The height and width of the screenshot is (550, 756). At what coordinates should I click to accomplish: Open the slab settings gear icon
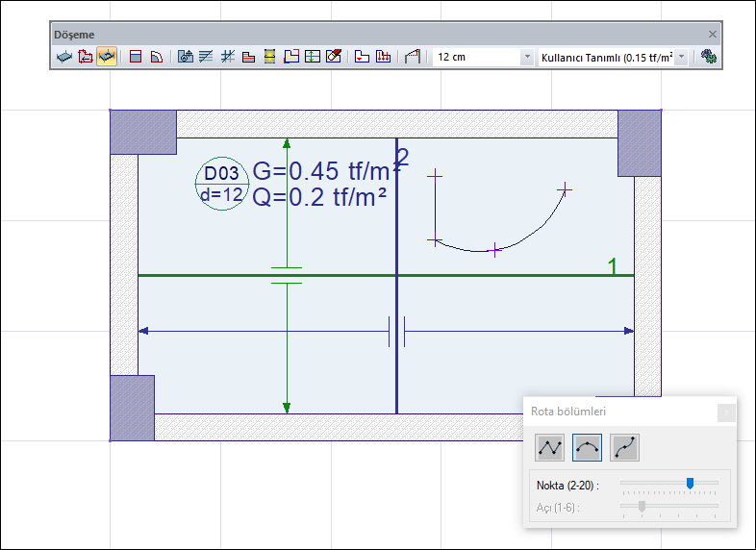[x=710, y=58]
